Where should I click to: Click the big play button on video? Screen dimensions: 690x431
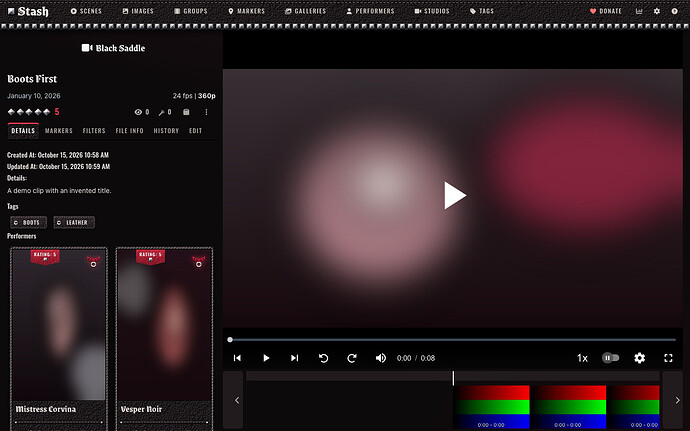[x=455, y=195]
